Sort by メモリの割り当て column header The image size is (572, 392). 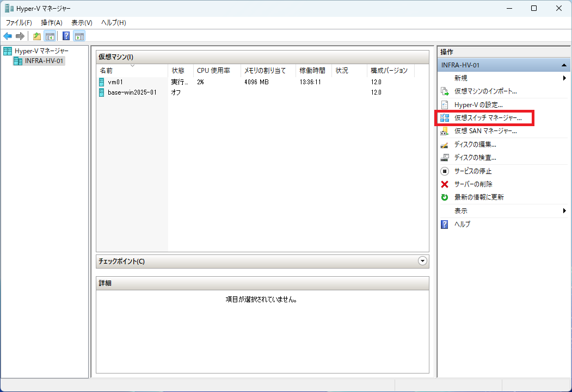(x=268, y=70)
